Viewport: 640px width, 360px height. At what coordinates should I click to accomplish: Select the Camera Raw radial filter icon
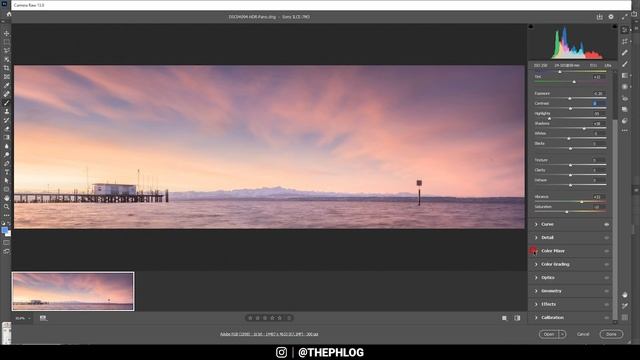pos(624,87)
